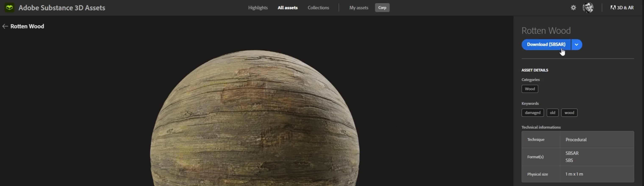Viewport: 644px width, 186px height.
Task: Select the Wood category tag
Action: [529, 89]
